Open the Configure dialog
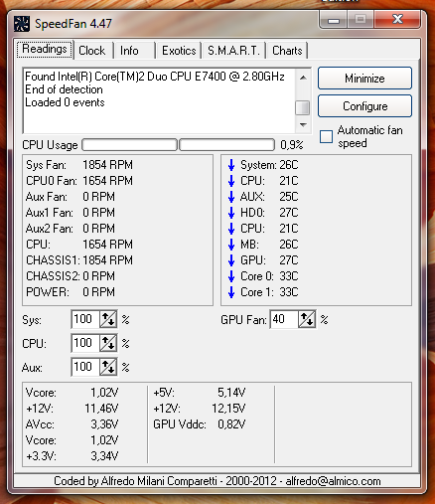Image resolution: width=435 pixels, height=504 pixels. click(364, 106)
